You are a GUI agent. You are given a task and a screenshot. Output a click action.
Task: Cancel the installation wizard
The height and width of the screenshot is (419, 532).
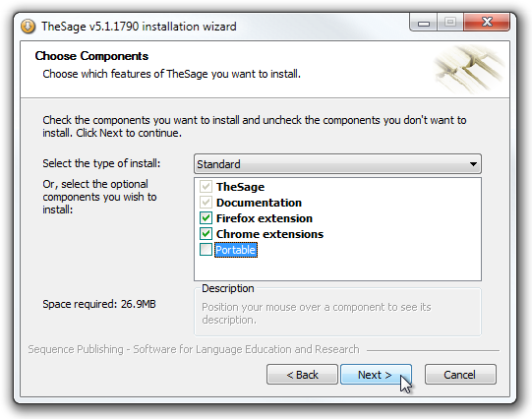tap(460, 375)
